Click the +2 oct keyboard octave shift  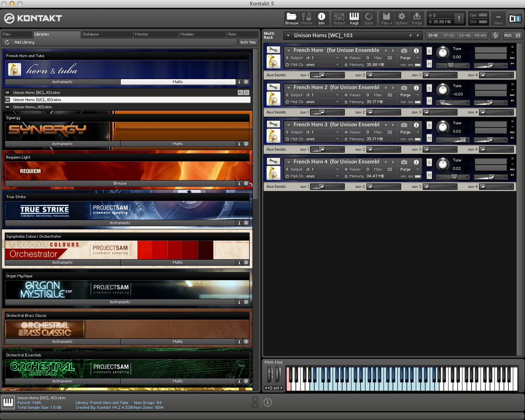click(274, 388)
